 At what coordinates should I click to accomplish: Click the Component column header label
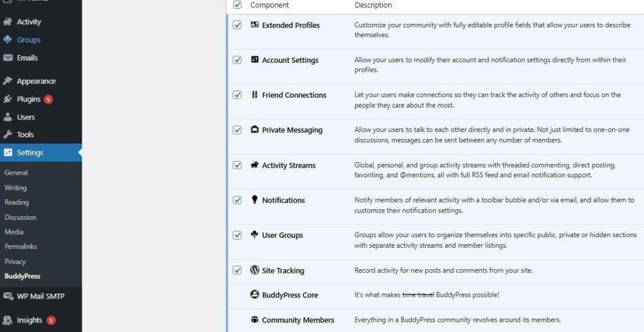click(x=269, y=5)
